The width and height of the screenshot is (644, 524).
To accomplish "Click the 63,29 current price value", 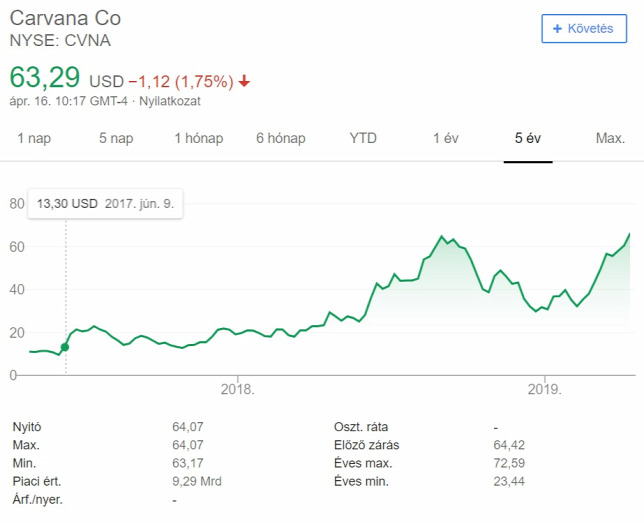I will pyautogui.click(x=45, y=77).
